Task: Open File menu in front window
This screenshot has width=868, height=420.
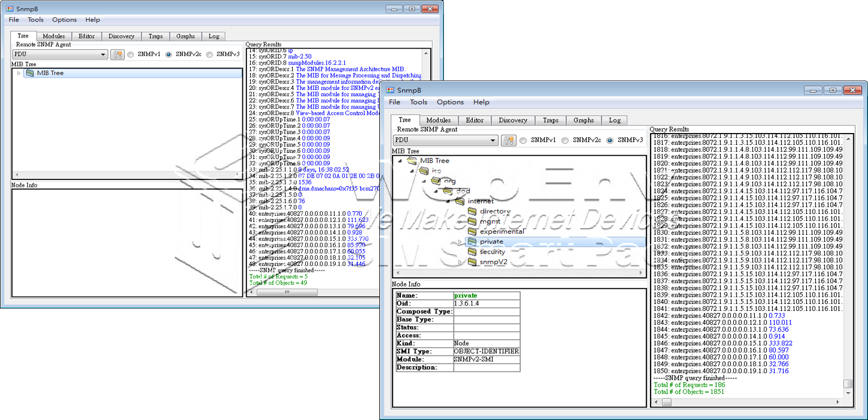Action: point(395,102)
